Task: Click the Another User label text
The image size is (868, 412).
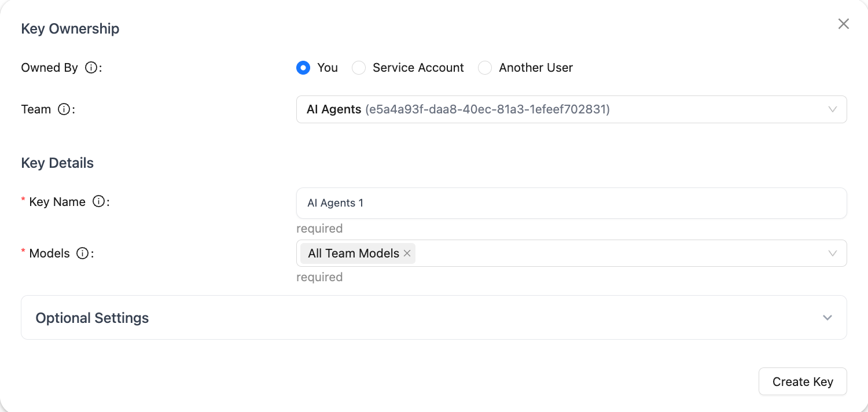Action: click(535, 68)
